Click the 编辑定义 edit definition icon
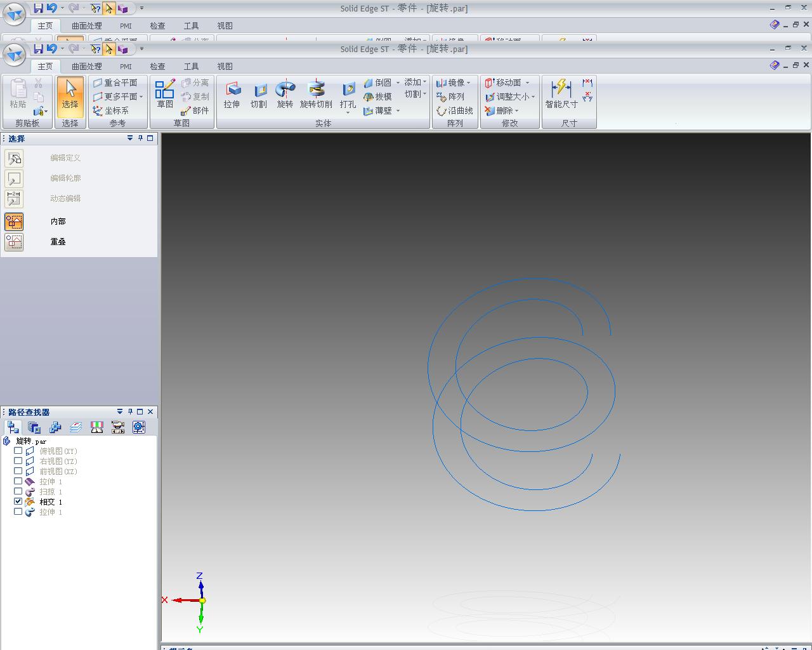Screen dimensions: 812x650 (x=14, y=158)
